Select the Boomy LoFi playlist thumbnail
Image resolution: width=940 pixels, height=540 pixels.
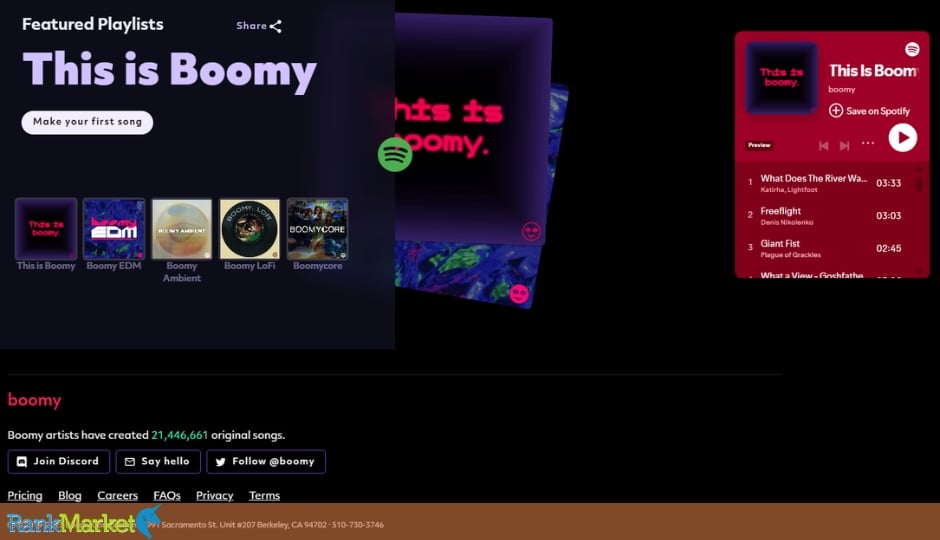[249, 228]
